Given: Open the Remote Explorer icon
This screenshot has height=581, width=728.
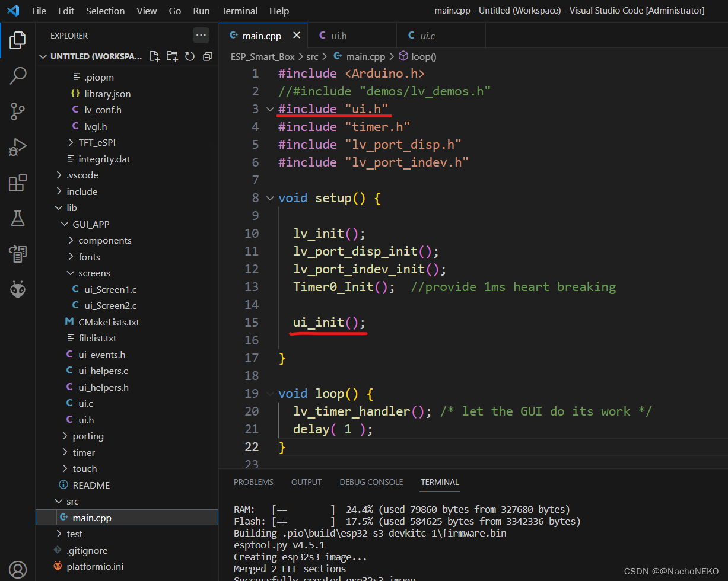Looking at the screenshot, I should tap(18, 254).
